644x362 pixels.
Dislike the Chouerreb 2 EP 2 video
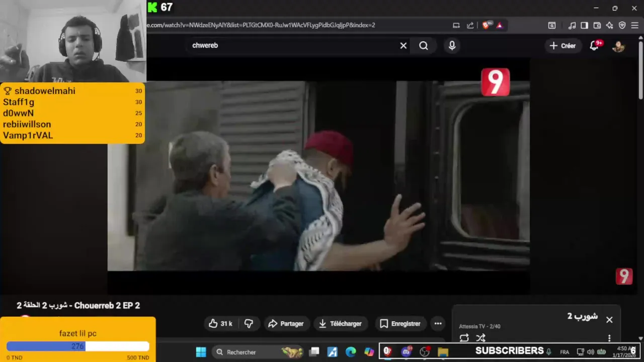(x=249, y=324)
